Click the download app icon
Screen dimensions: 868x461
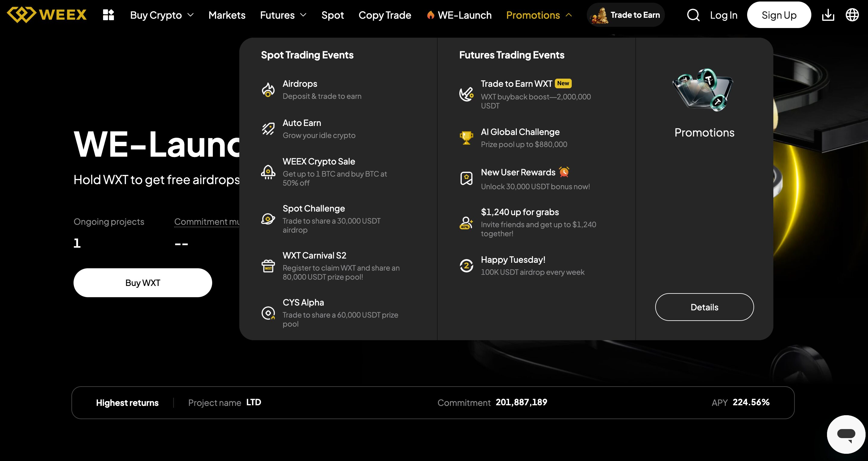[x=828, y=15]
